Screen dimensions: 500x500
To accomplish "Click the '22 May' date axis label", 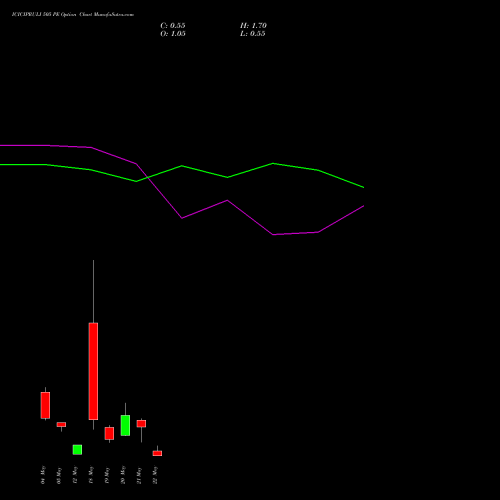I will pyautogui.click(x=155, y=475).
